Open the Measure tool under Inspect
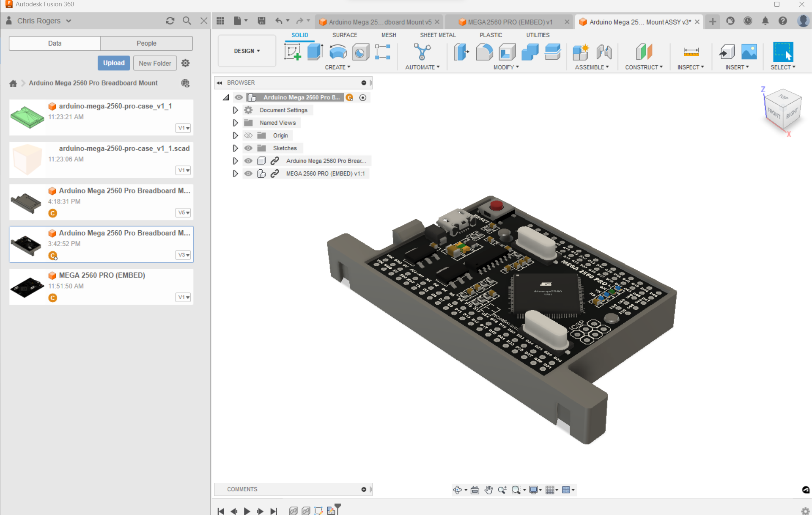This screenshot has width=812, height=515. (x=691, y=52)
